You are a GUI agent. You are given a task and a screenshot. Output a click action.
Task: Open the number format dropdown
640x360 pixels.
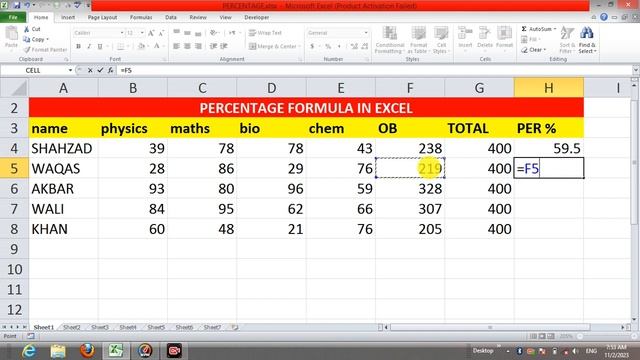click(366, 33)
